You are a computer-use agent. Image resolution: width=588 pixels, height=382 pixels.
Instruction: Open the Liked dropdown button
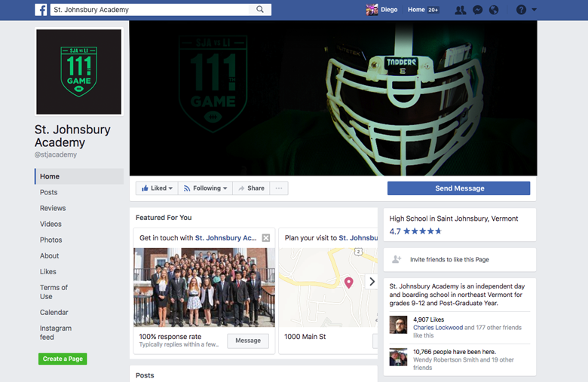(157, 188)
